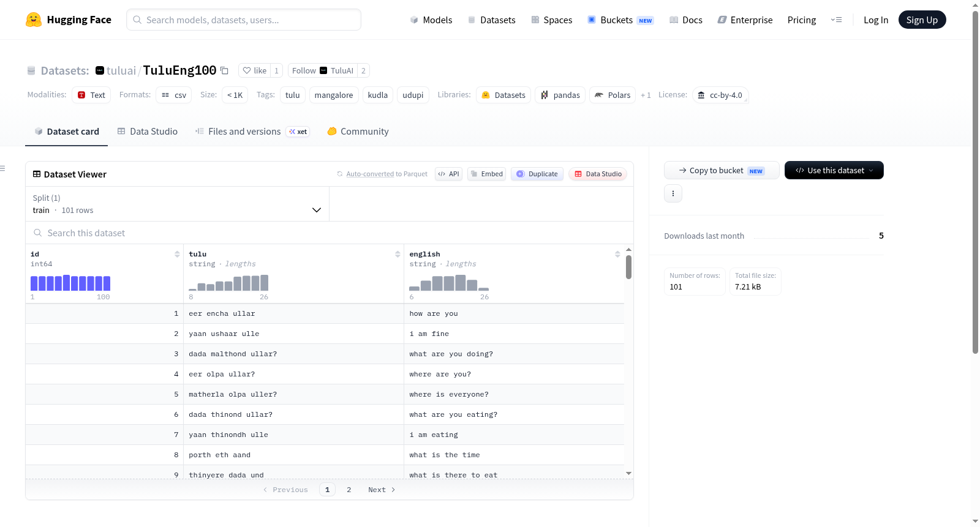Click the <1K size tag

point(235,95)
